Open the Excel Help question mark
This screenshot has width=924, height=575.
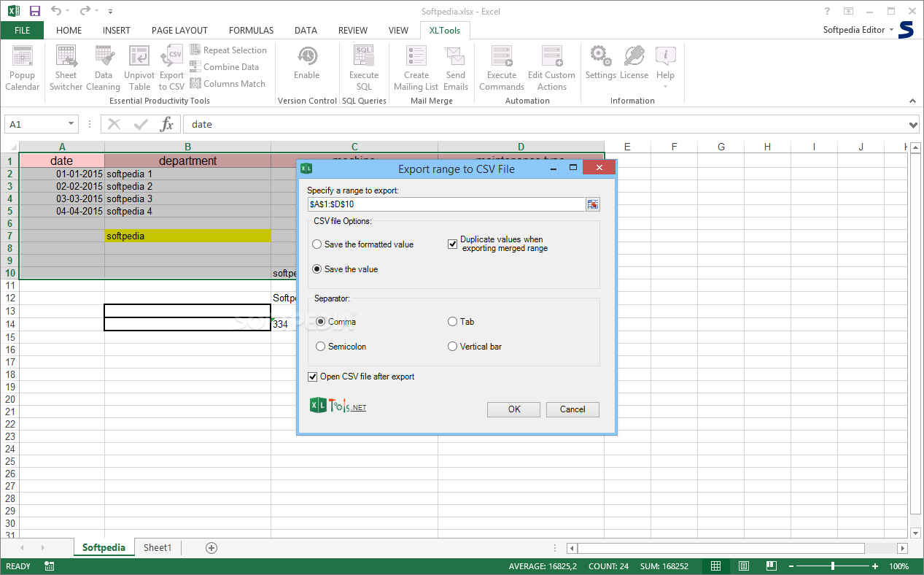pyautogui.click(x=828, y=11)
